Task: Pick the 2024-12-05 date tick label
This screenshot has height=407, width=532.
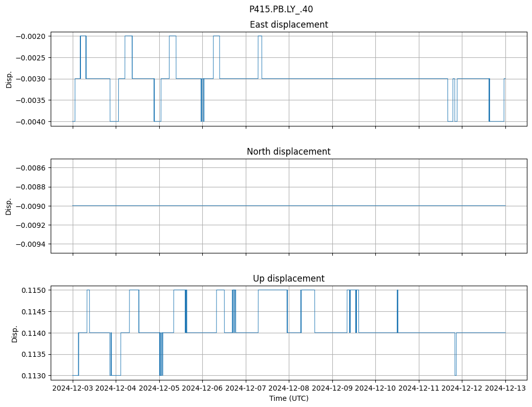Action: 159,389
